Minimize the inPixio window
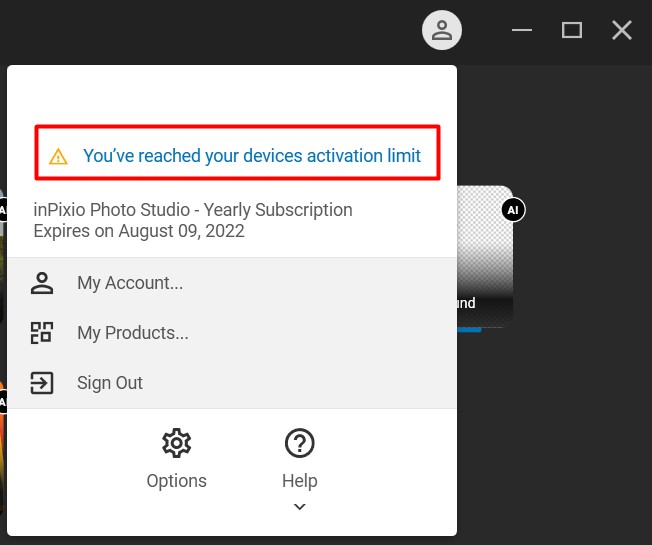This screenshot has width=652, height=545. point(522,30)
